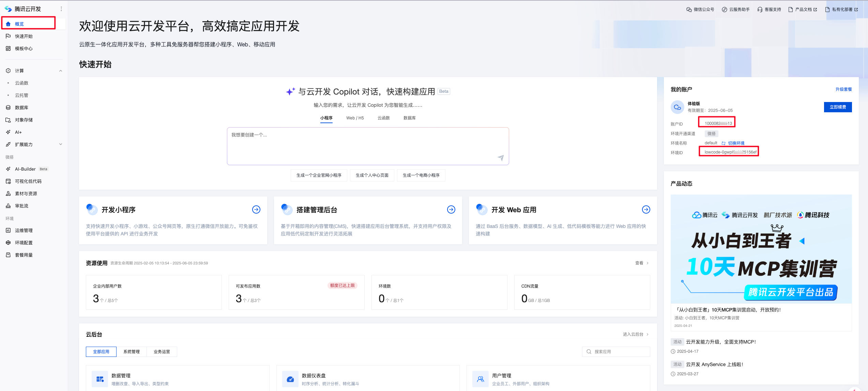Viewport: 868px width, 391px height.
Task: Click the 腾讯云开发 logo icon
Action: point(8,9)
